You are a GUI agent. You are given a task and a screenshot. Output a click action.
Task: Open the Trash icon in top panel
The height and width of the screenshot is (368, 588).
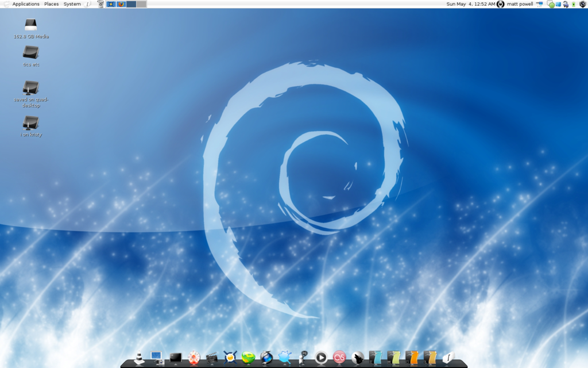click(x=100, y=4)
